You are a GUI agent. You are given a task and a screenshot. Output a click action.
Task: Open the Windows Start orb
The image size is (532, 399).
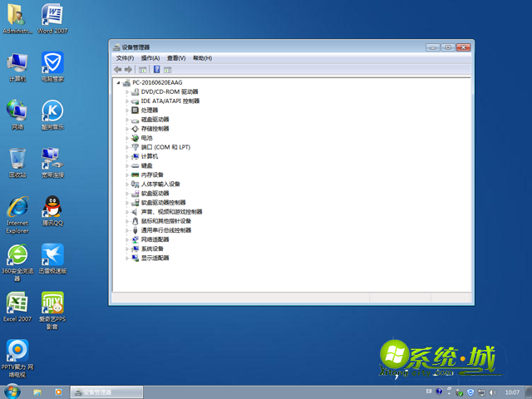12,392
